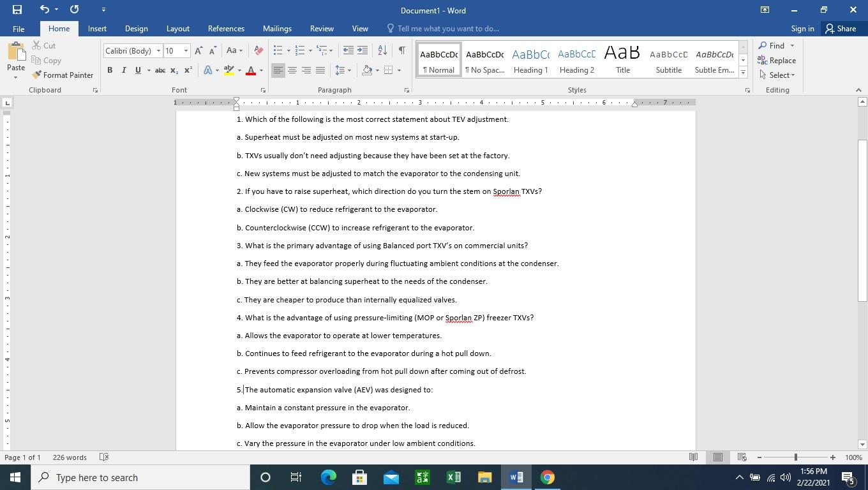The image size is (868, 490).
Task: Toggle bold formatting
Action: 109,70
